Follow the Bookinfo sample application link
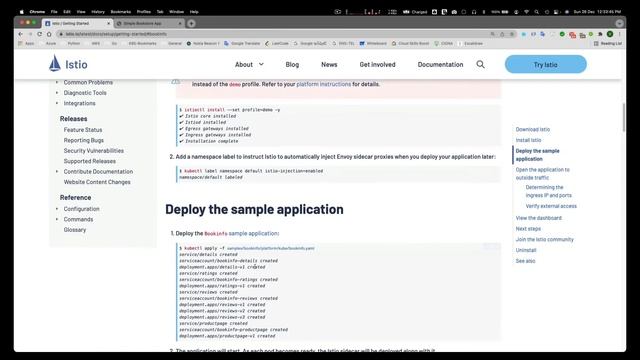The image size is (640, 360). (x=241, y=233)
